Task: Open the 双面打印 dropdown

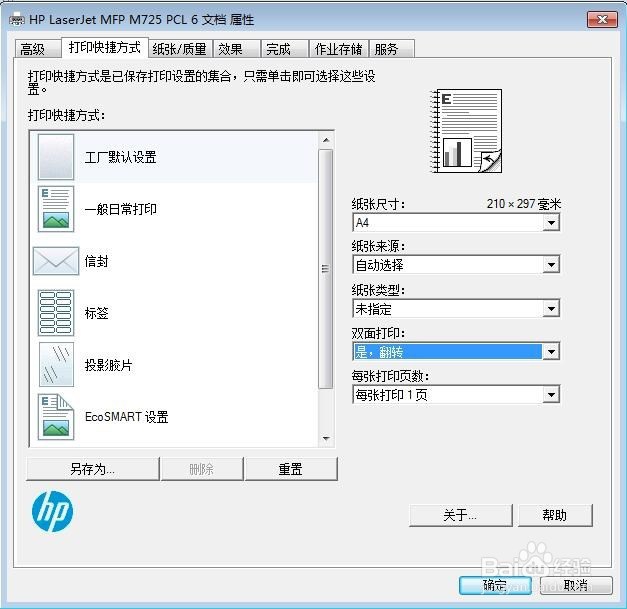Action: tap(456, 351)
